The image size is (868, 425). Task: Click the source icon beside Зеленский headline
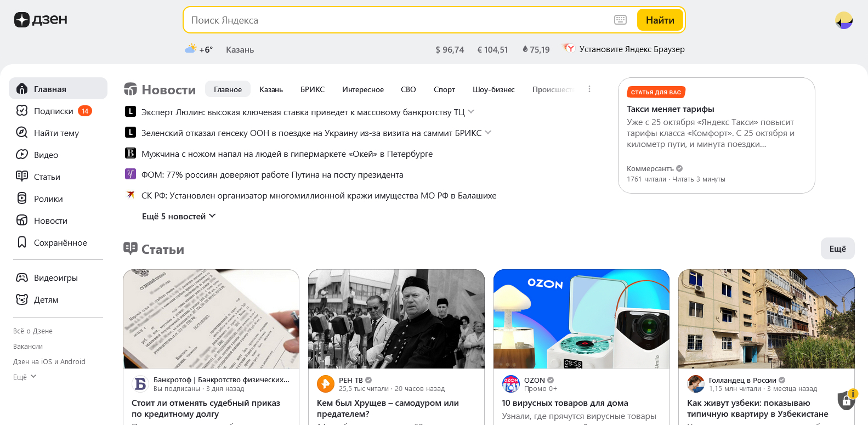(131, 132)
